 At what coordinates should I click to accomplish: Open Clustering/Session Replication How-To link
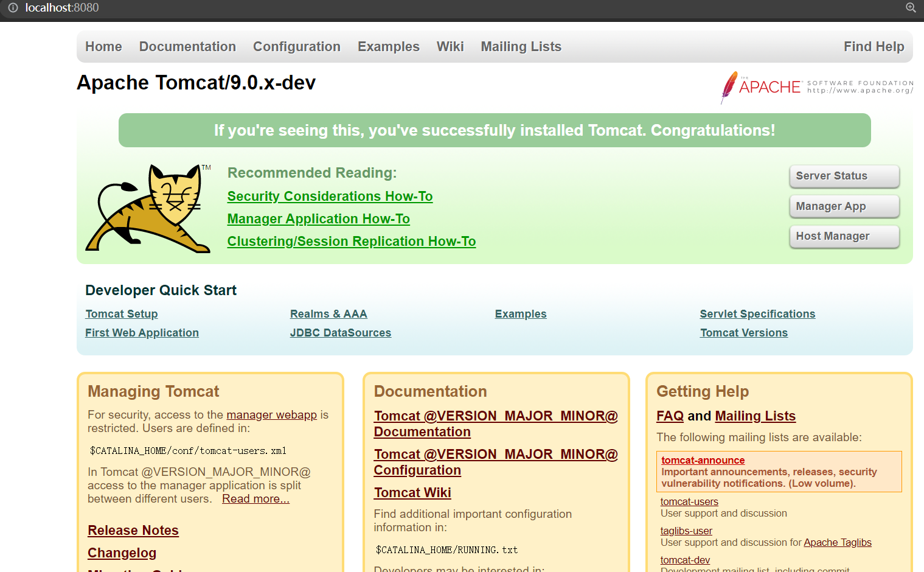point(352,242)
